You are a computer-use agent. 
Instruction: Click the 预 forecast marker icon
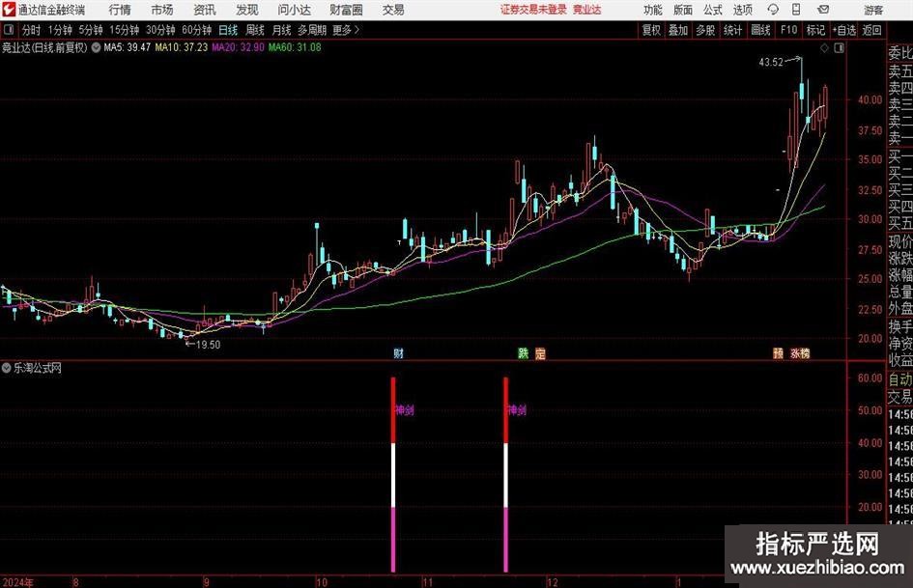coord(778,353)
